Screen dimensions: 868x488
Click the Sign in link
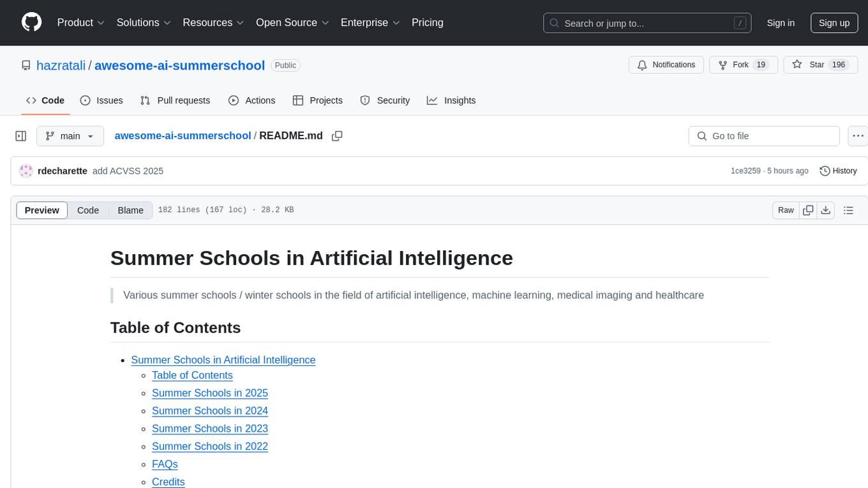[781, 23]
